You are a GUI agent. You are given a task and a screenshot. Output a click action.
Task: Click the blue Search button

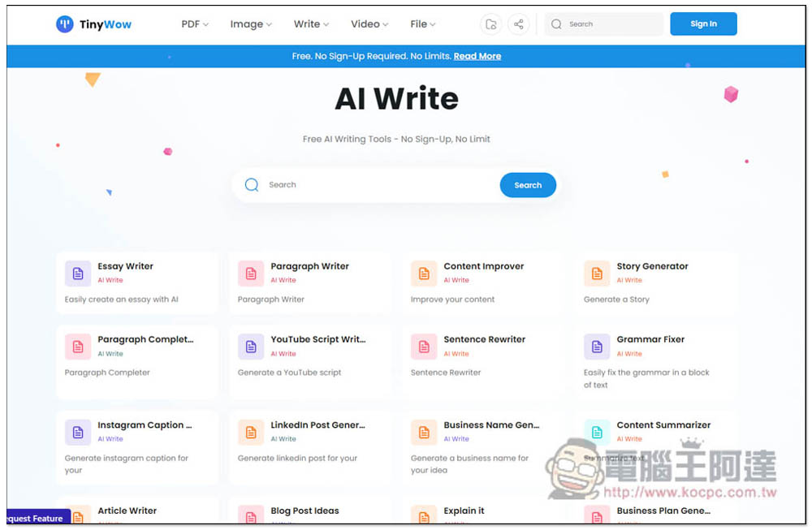(528, 185)
